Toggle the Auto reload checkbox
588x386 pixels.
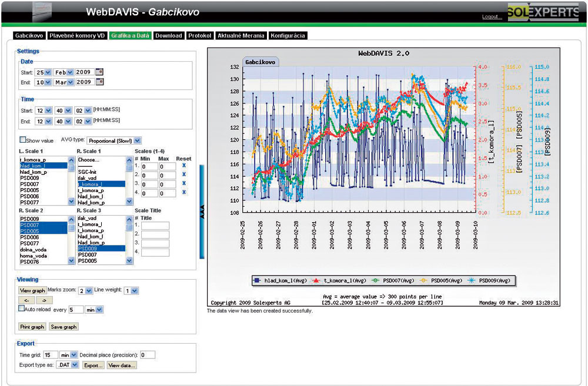point(22,308)
